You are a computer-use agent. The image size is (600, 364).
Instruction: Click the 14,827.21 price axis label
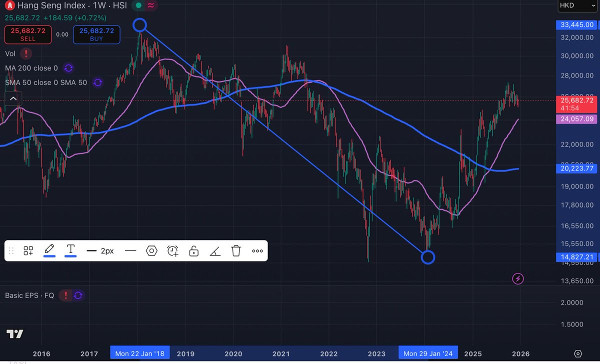point(576,257)
